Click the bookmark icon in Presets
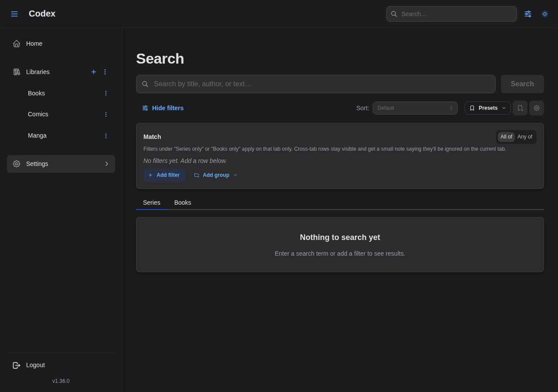 pos(472,108)
